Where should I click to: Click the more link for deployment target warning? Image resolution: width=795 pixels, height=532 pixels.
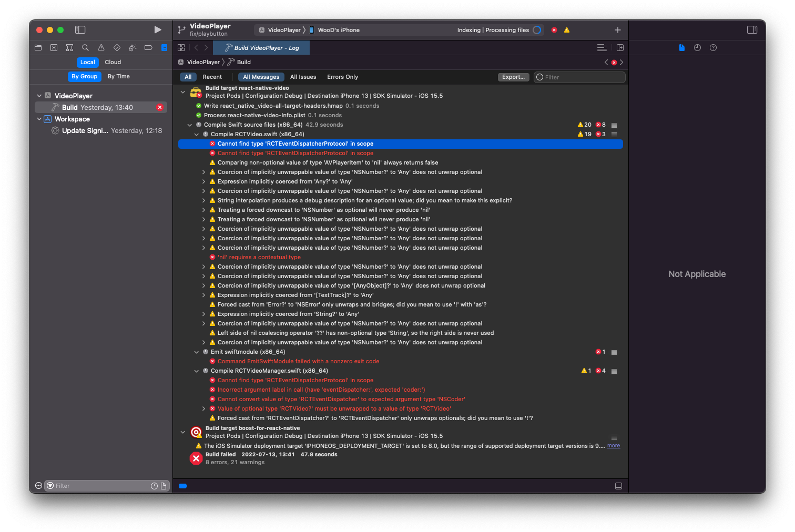tap(613, 445)
